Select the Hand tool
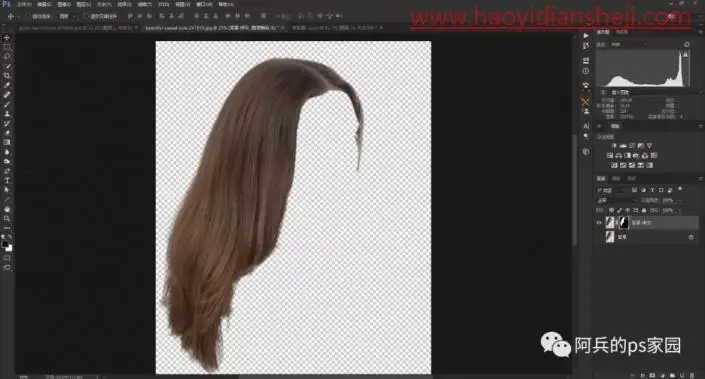Viewport: 705px width, 379px height. (7, 209)
